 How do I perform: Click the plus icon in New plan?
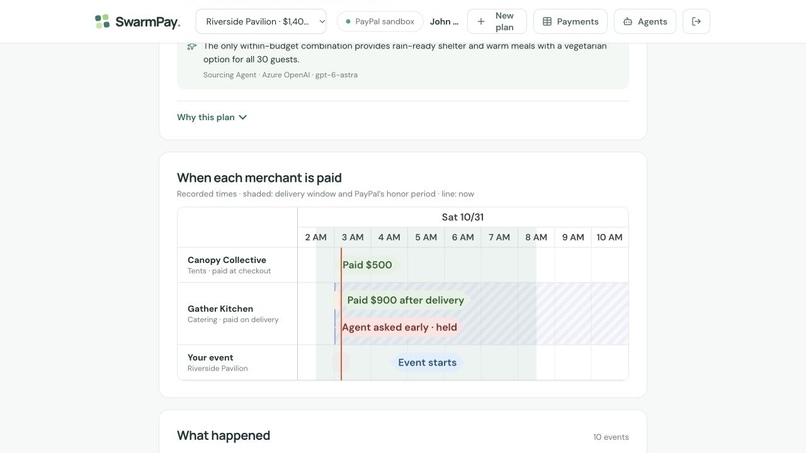(x=481, y=22)
